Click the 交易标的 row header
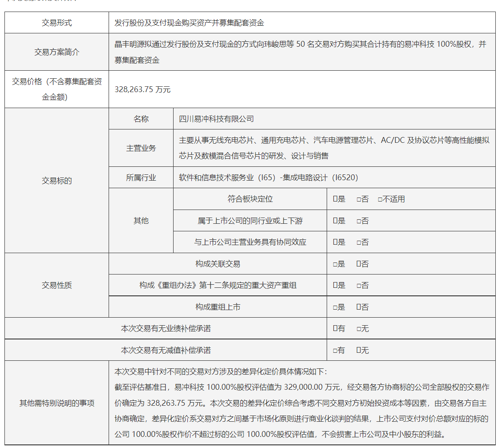The height and width of the screenshot is (448, 502). (x=57, y=181)
